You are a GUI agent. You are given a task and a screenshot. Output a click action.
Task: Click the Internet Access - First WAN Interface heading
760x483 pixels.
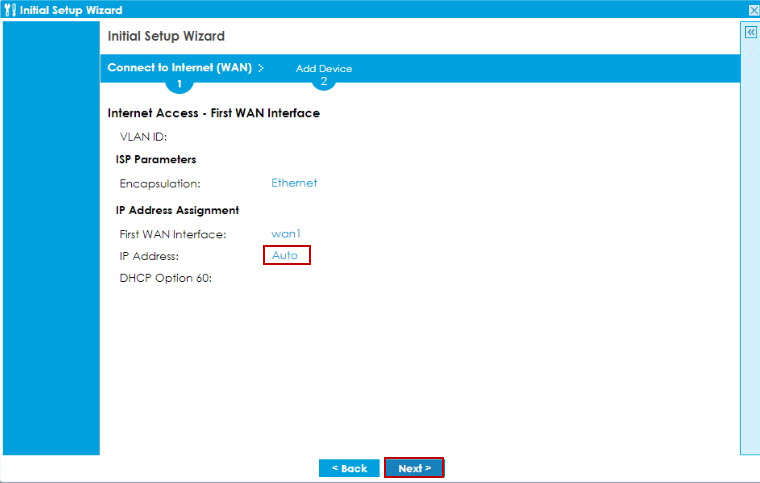coord(214,113)
